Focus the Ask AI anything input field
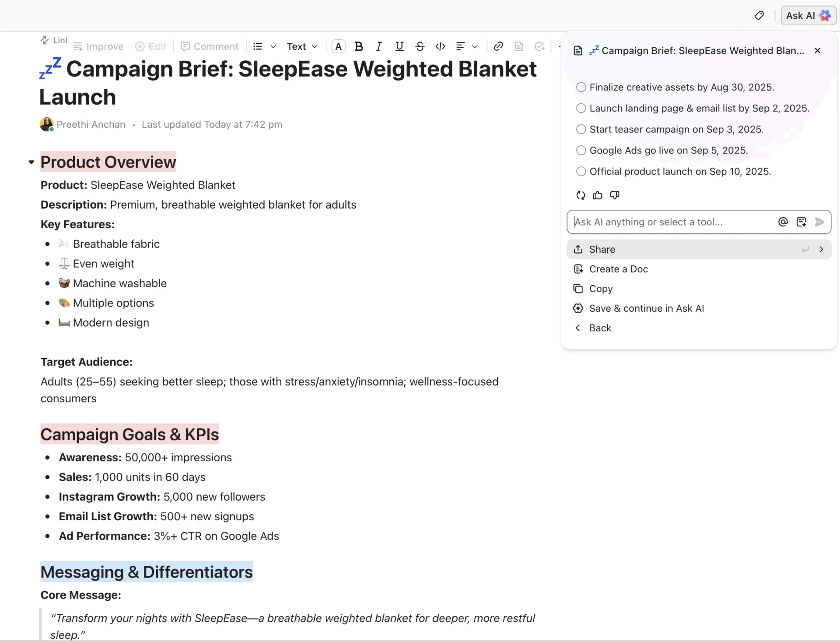The height and width of the screenshot is (641, 840). tap(673, 222)
